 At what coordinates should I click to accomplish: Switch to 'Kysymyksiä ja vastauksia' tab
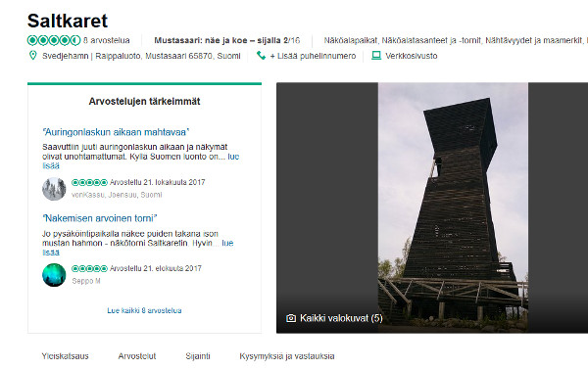tap(287, 356)
